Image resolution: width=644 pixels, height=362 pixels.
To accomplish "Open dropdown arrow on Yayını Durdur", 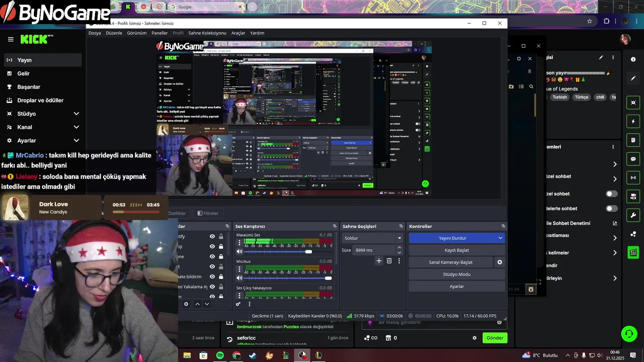I will pyautogui.click(x=500, y=238).
